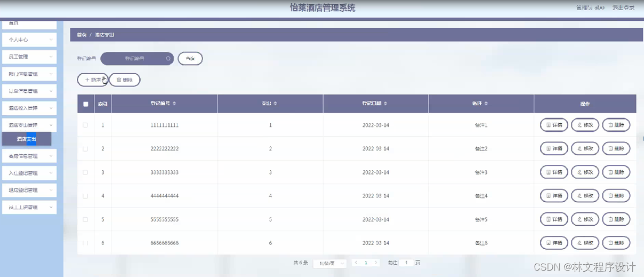Click the 详情 button in row 1
The image size is (644, 277).
click(554, 125)
